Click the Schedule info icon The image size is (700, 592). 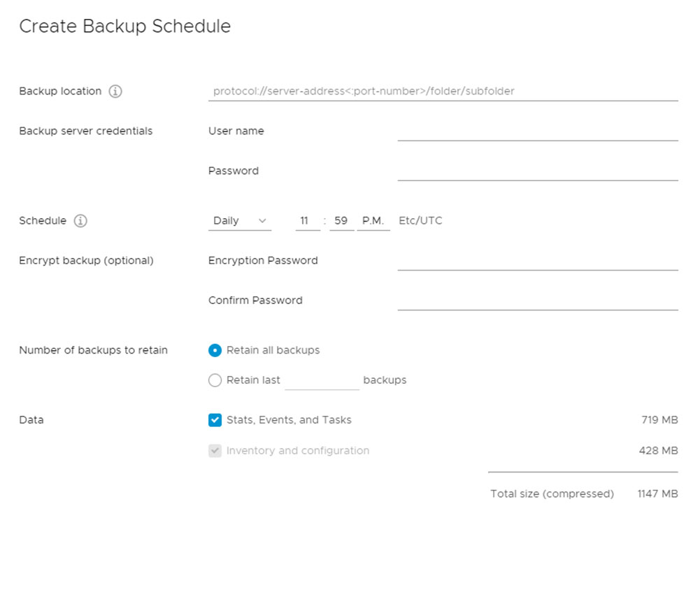point(80,221)
